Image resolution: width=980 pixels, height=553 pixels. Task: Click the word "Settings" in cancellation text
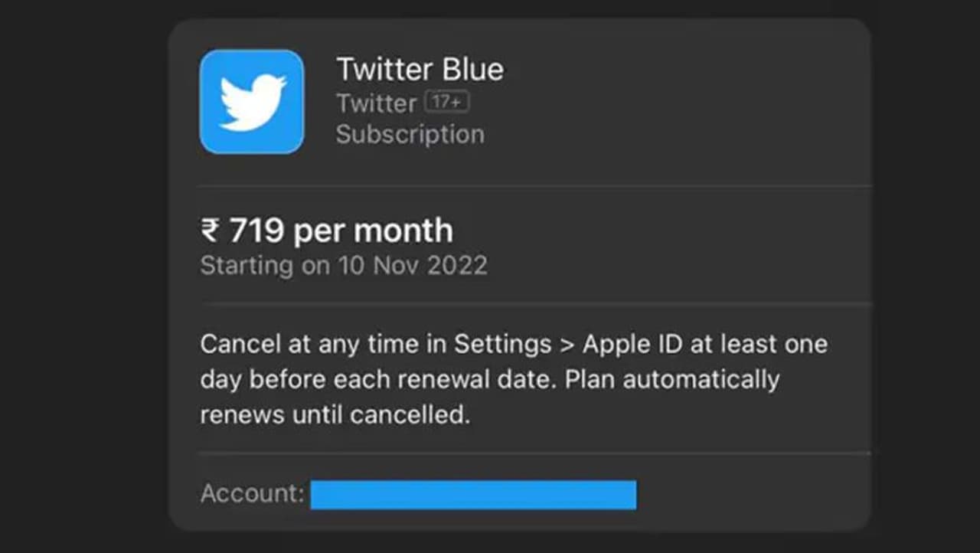tap(502, 344)
